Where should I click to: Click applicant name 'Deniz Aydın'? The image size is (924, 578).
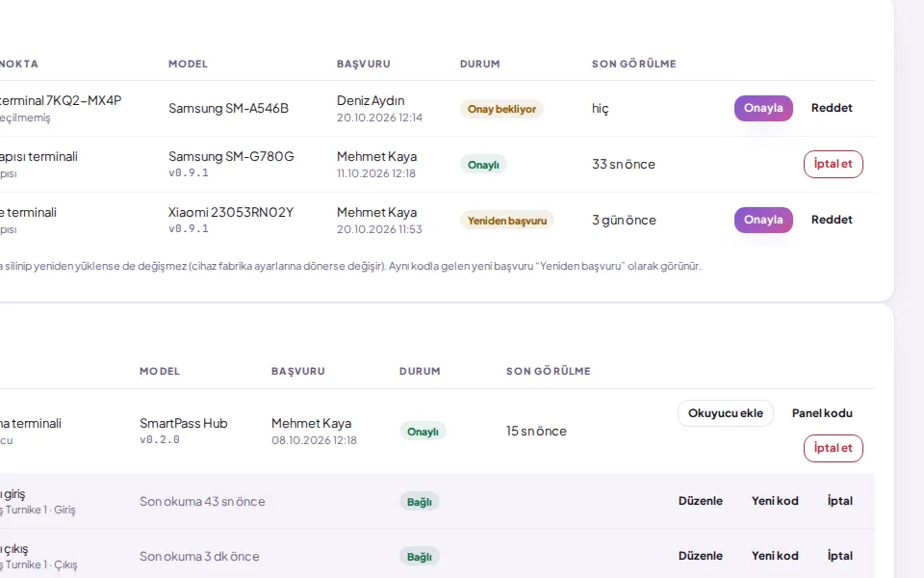371,101
